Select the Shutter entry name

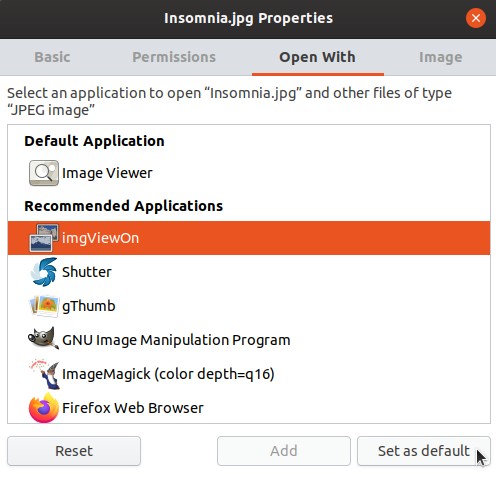click(87, 272)
